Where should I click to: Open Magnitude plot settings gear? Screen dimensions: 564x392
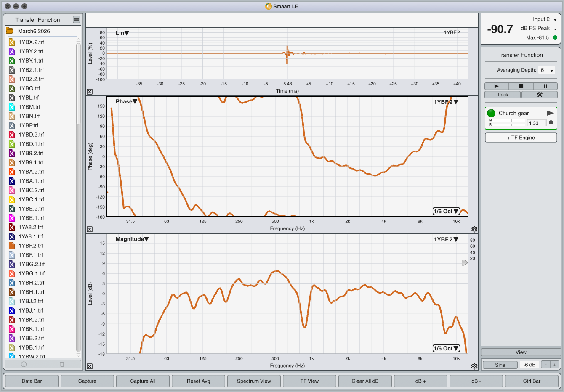[474, 366]
